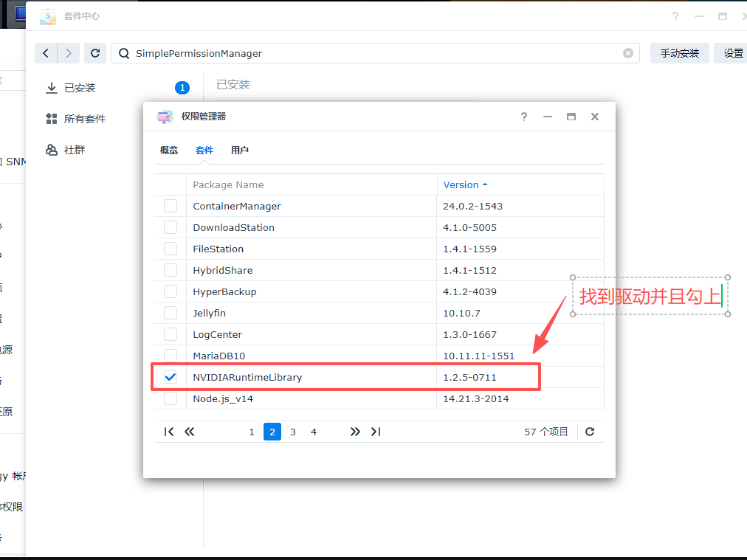Sort by the Package Name column header
Viewport: 747px width, 560px height.
click(x=228, y=184)
